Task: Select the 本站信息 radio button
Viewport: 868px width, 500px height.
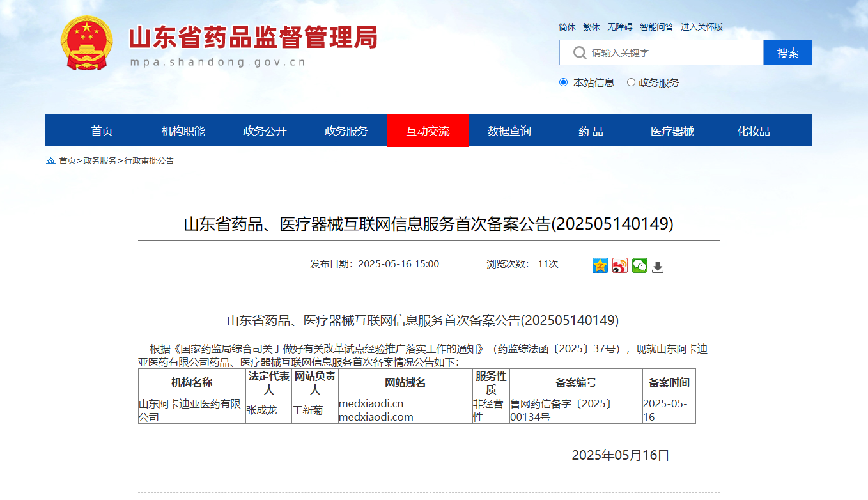Action: pos(563,82)
